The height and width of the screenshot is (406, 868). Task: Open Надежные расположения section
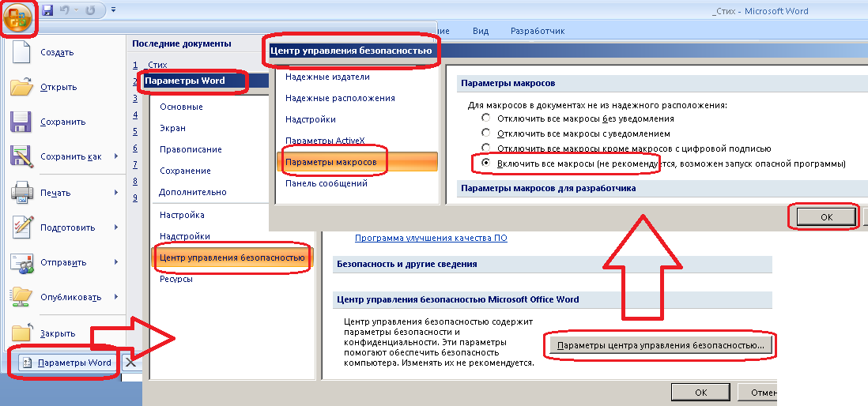[340, 98]
